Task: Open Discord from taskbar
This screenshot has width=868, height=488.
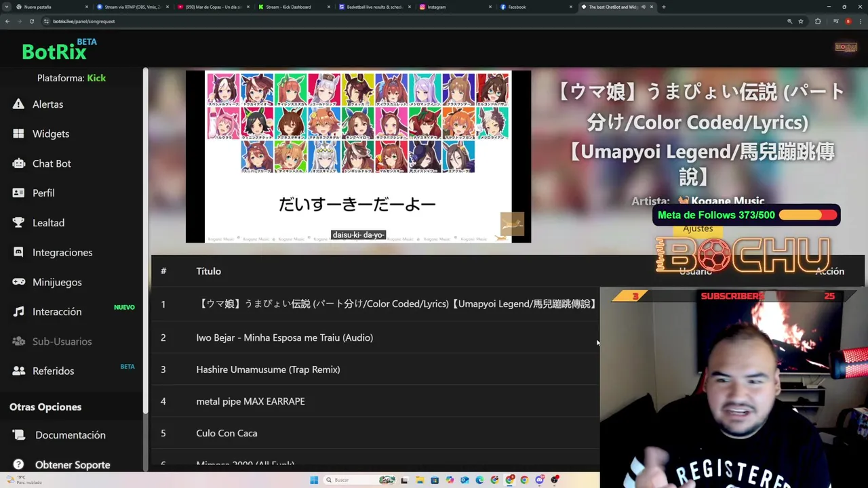Action: [539, 480]
